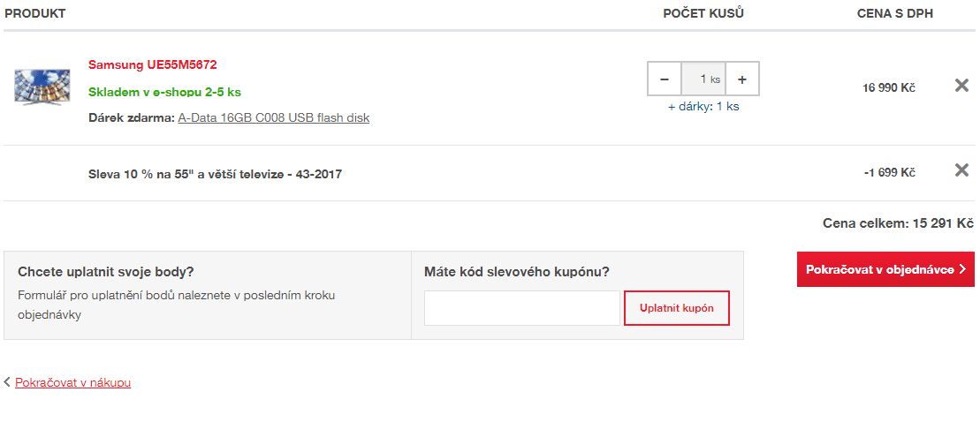Click 'Chcete uplatnit svoje body?' heading
This screenshot has width=980, height=437.
106,272
